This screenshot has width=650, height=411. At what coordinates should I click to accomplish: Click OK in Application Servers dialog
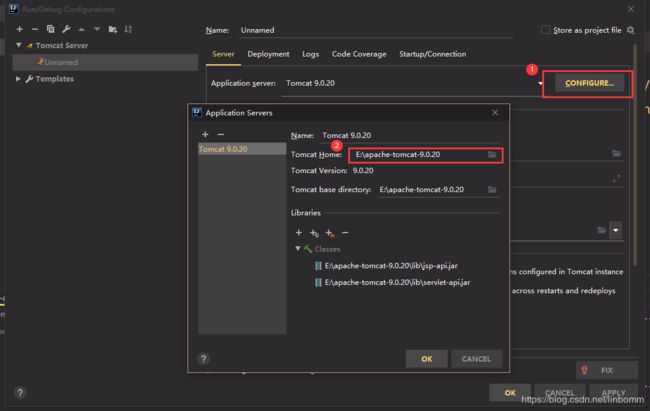pyautogui.click(x=427, y=359)
